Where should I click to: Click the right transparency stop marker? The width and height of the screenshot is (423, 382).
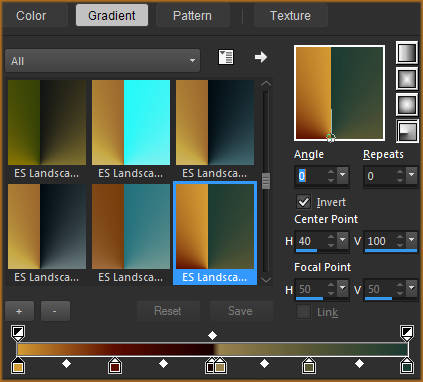pyautogui.click(x=407, y=333)
